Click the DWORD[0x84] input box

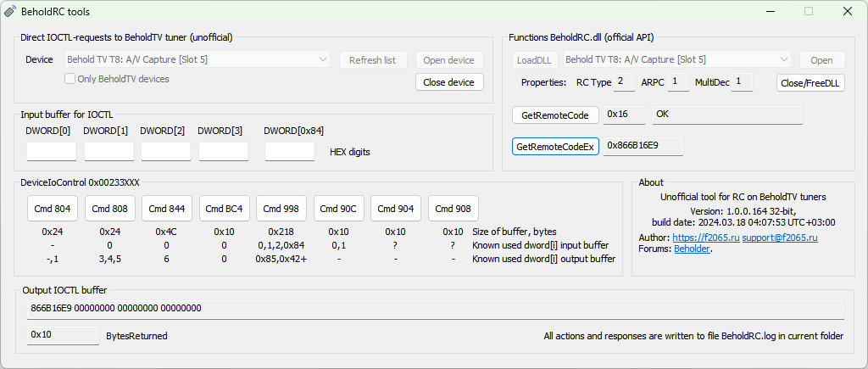(x=290, y=152)
